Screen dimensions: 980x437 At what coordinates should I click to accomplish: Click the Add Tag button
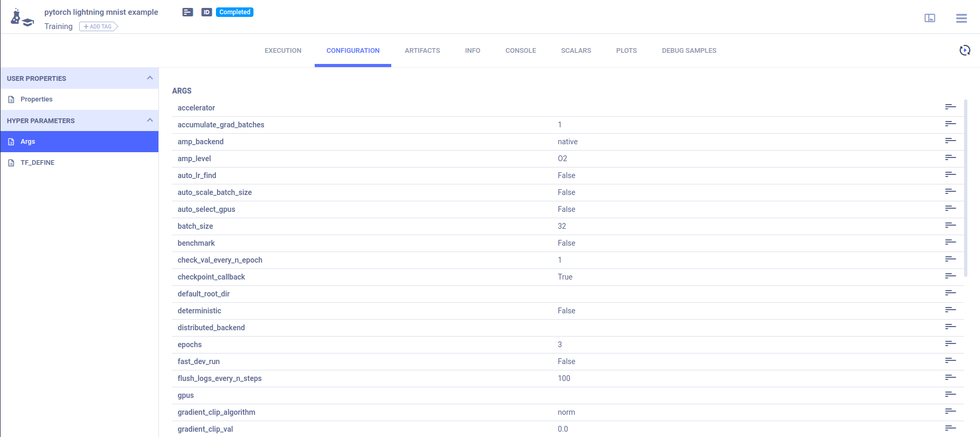click(98, 26)
